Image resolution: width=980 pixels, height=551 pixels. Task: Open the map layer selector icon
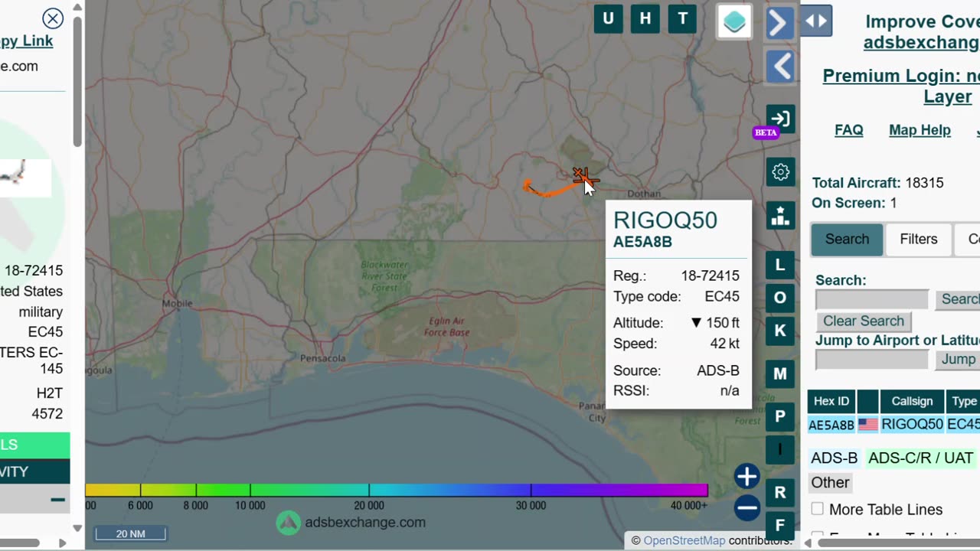734,21
